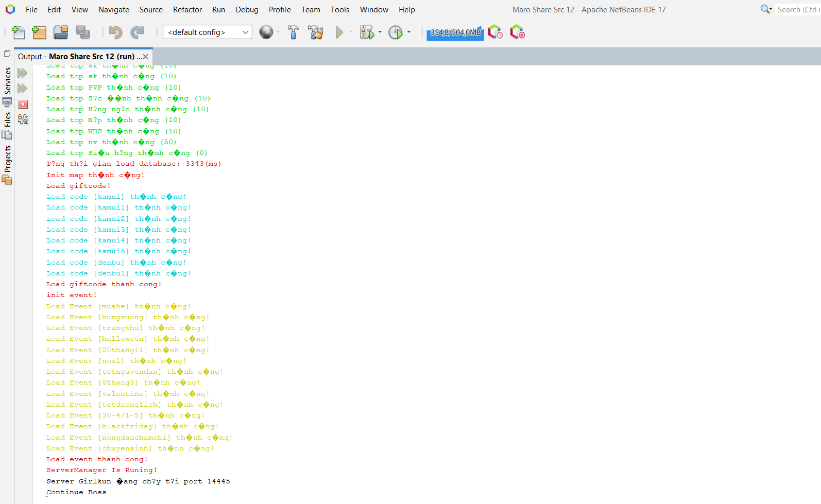The width and height of the screenshot is (821, 504).
Task: Open the File menu
Action: click(31, 9)
